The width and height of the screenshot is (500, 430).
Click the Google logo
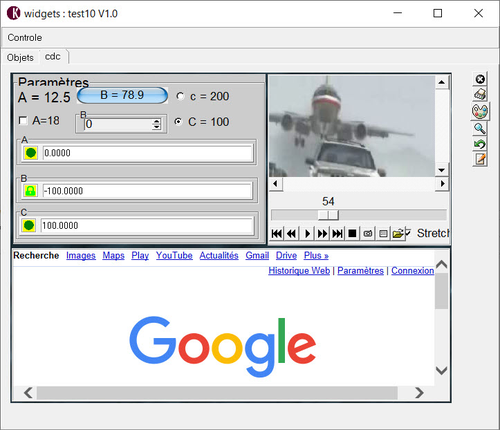click(223, 346)
